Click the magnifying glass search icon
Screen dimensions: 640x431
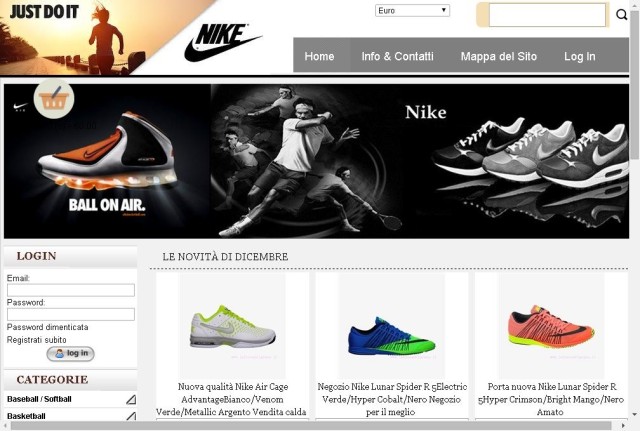[621, 15]
